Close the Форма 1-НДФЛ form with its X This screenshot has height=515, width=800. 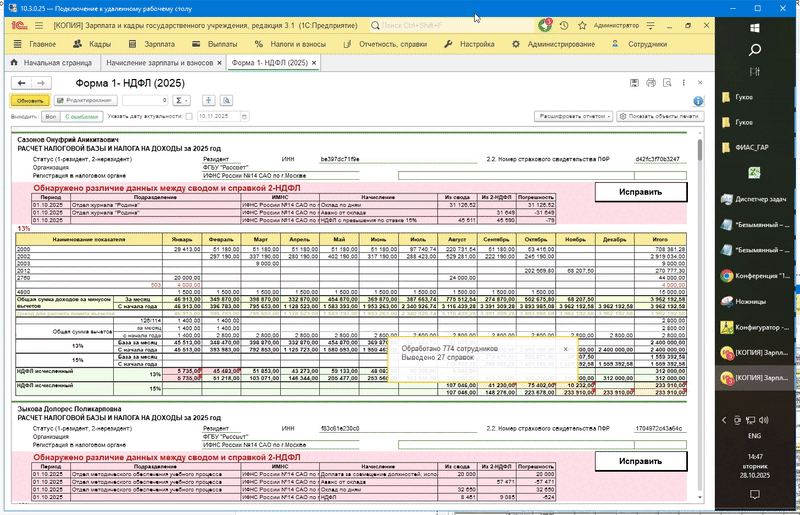[700, 83]
